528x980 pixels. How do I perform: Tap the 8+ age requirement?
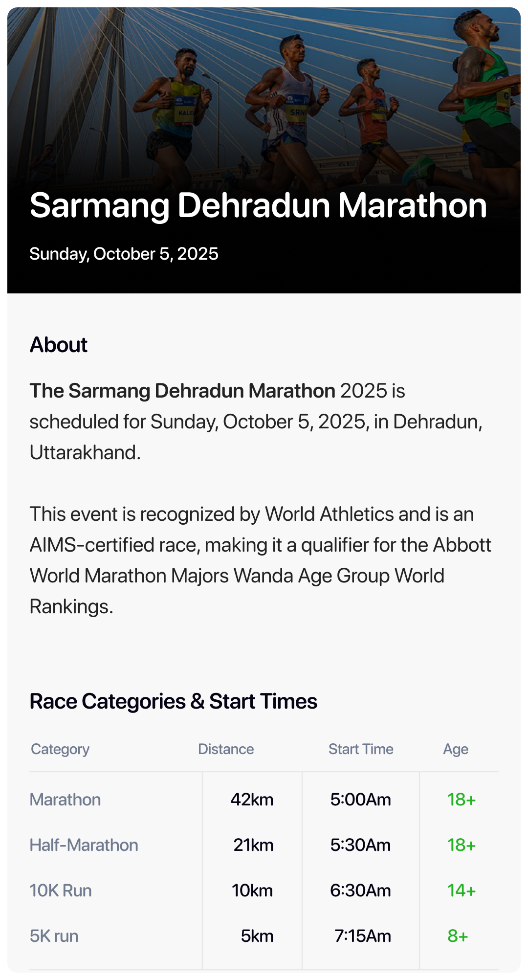[458, 936]
